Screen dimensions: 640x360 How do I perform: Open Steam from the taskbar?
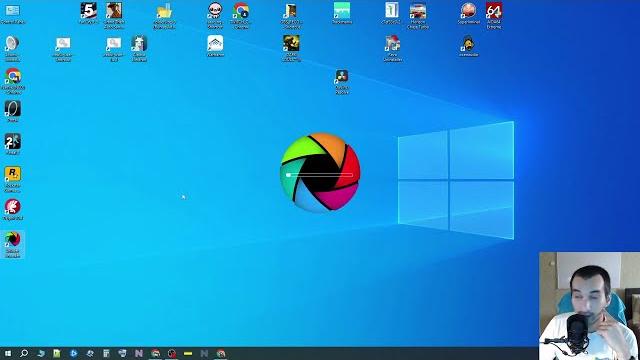pos(90,353)
